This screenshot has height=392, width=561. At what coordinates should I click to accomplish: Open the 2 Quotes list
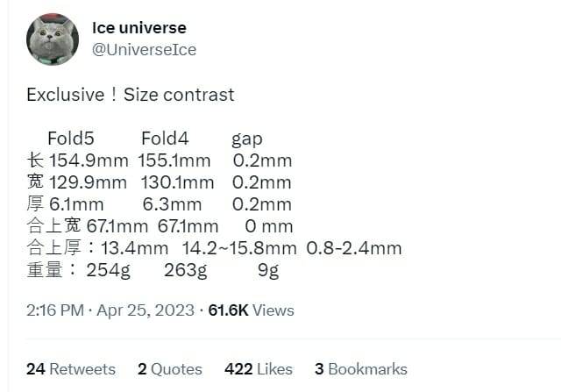pos(170,369)
